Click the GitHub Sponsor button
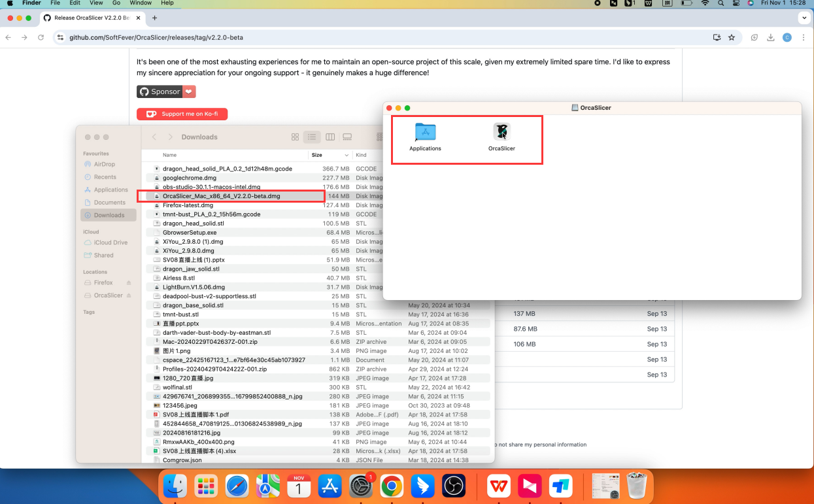Image resolution: width=814 pixels, height=504 pixels. point(166,92)
